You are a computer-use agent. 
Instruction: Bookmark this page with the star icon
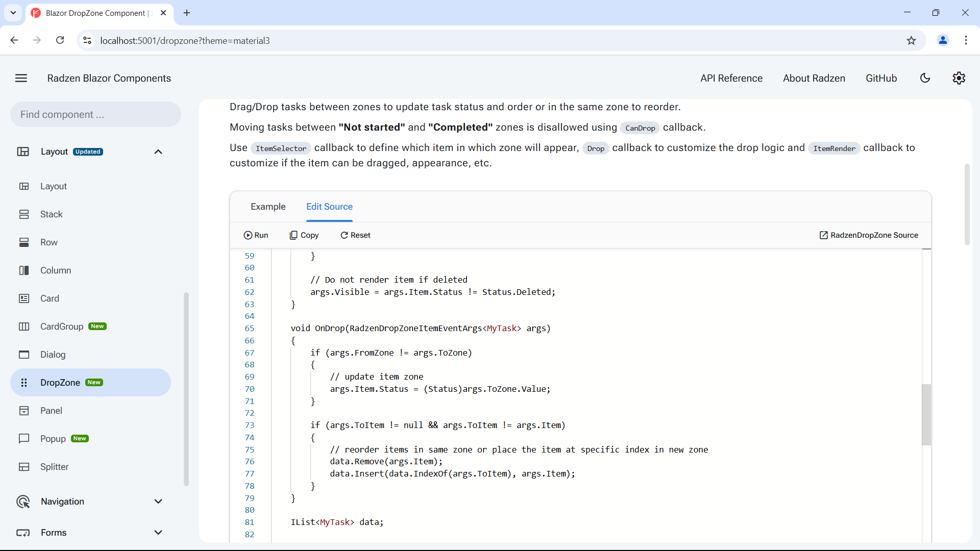coord(911,40)
